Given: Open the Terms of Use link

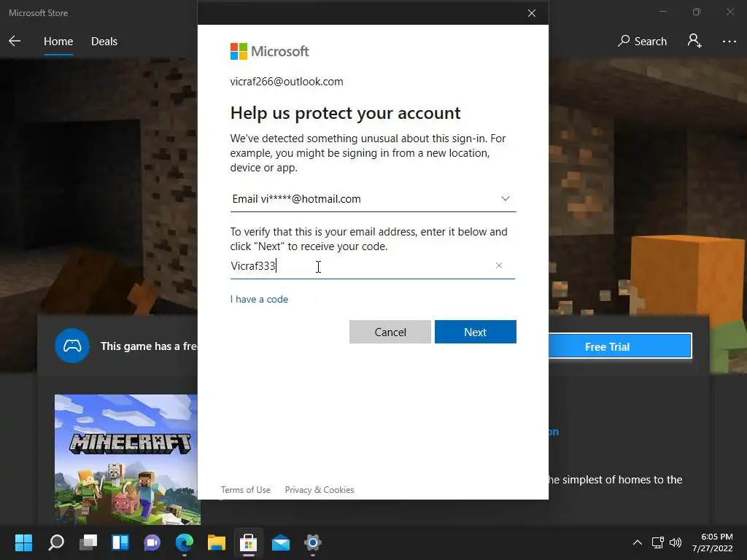Looking at the screenshot, I should point(245,490).
